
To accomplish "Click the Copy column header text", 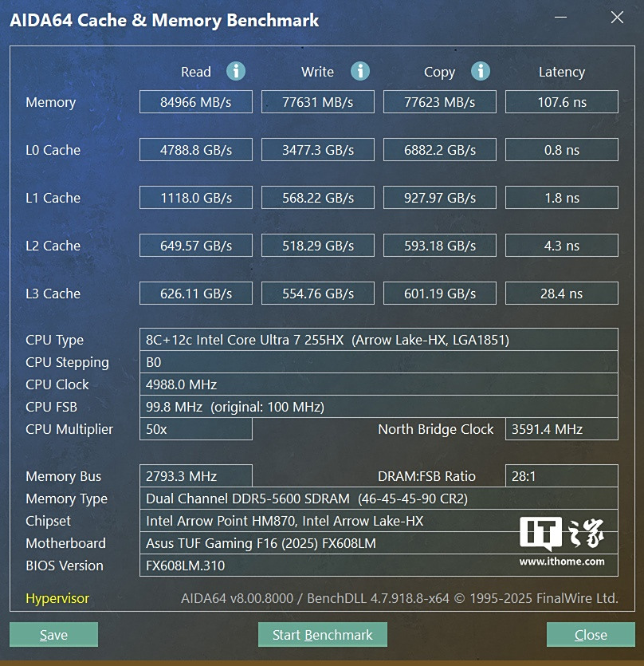I will (439, 73).
